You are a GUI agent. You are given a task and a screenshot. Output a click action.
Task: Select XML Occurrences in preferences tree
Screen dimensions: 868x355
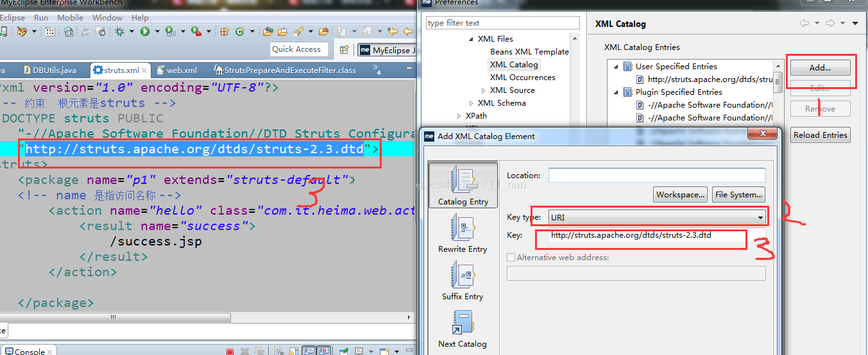click(523, 78)
